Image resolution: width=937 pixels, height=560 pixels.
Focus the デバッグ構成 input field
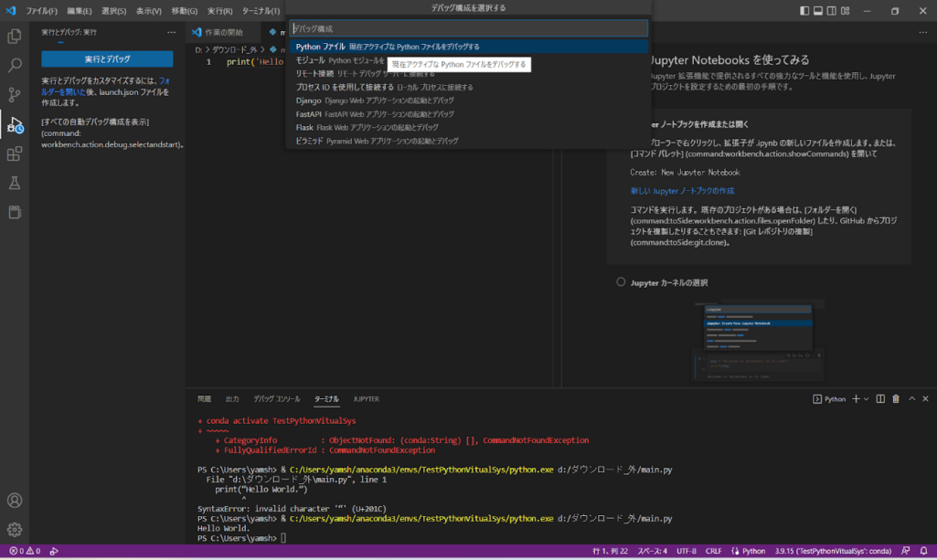pos(468,28)
